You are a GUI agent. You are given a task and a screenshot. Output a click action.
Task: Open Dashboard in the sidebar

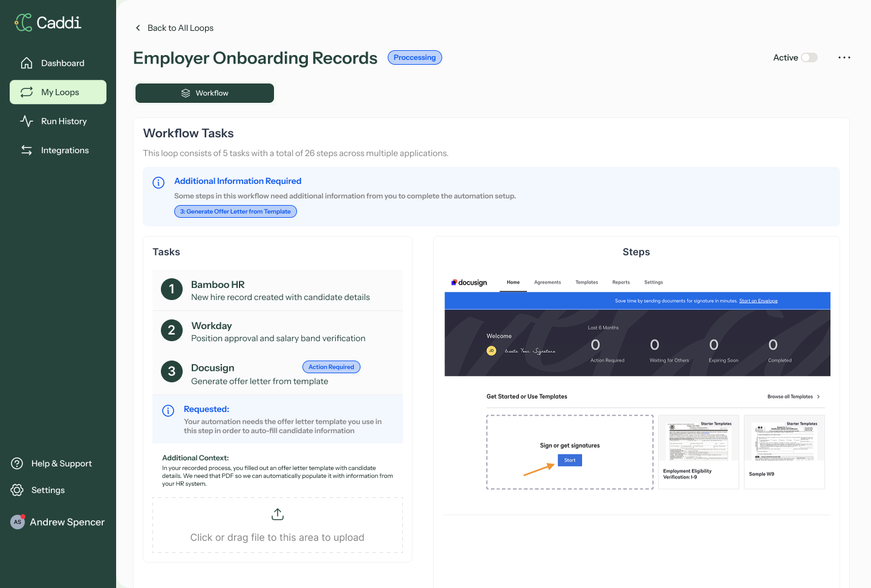(x=58, y=63)
